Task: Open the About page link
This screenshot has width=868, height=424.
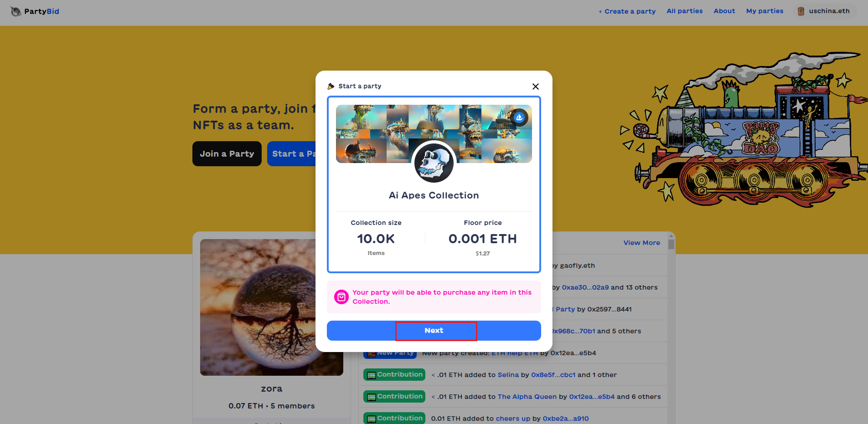Action: pyautogui.click(x=724, y=11)
